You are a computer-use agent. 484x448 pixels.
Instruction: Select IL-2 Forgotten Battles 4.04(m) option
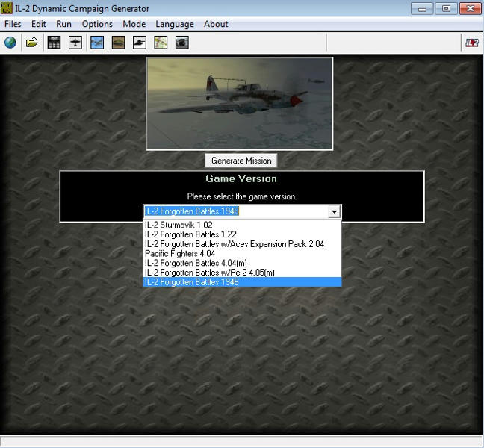[x=242, y=263]
